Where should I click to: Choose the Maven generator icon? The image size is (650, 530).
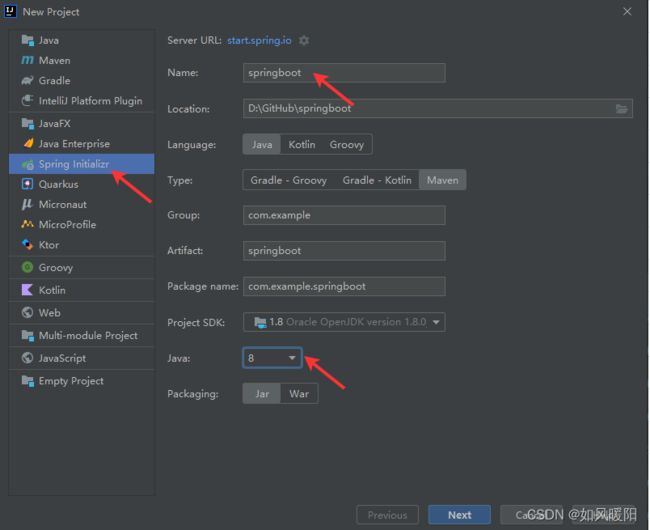(x=27, y=61)
